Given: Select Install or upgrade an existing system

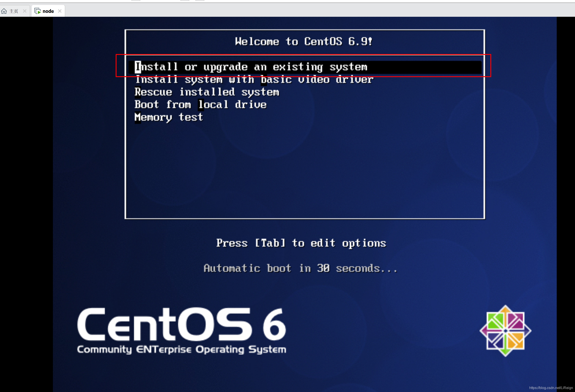Looking at the screenshot, I should (305, 67).
